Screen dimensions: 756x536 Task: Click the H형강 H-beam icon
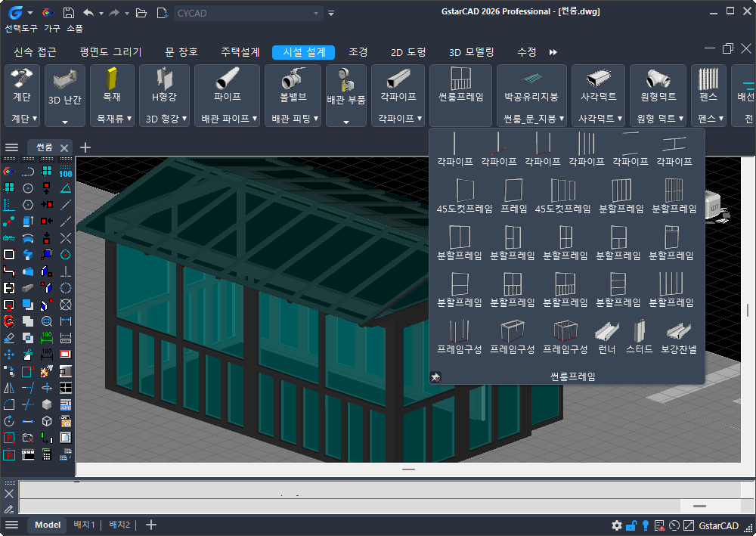[164, 80]
